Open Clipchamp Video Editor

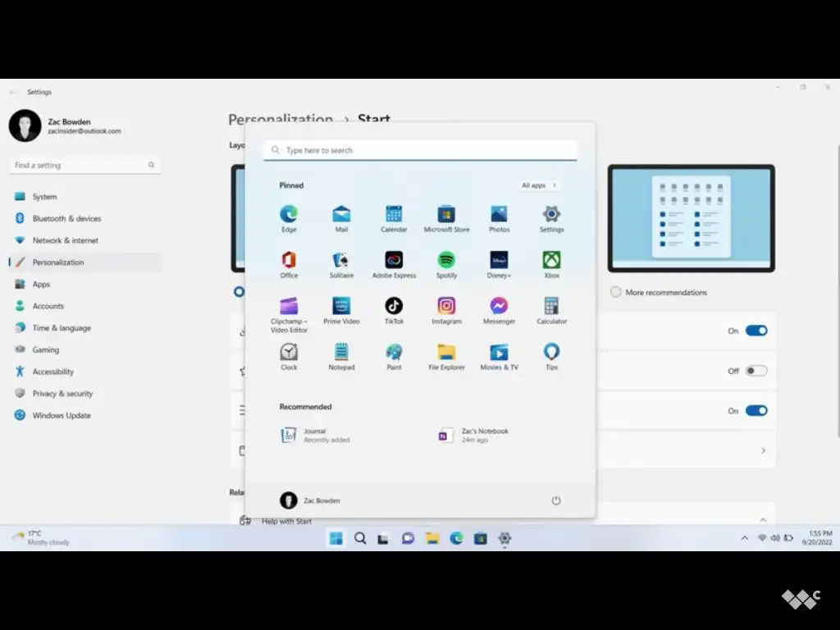tap(289, 315)
